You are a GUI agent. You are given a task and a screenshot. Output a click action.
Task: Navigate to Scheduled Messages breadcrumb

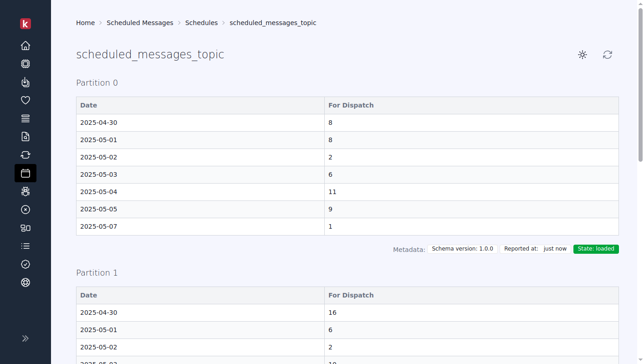pos(140,22)
